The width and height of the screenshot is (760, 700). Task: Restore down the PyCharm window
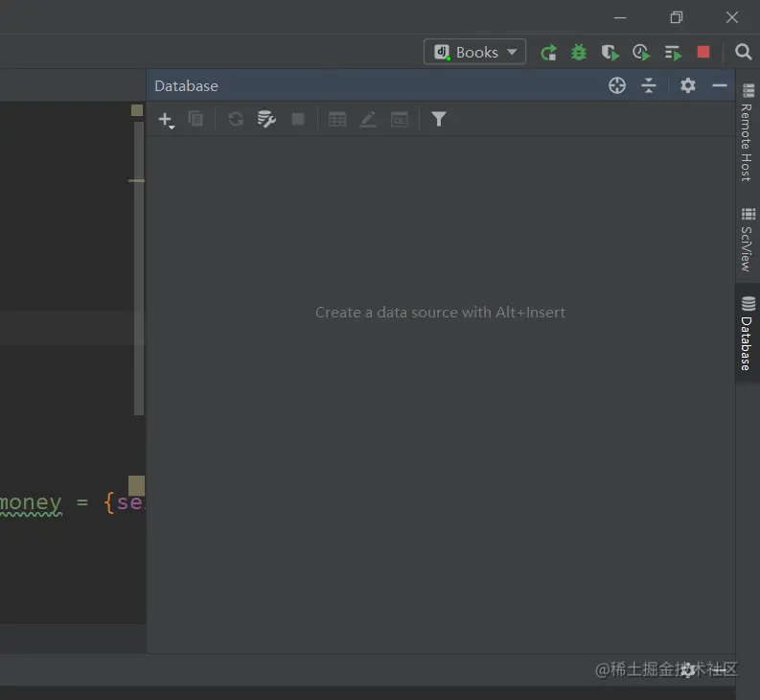point(677,17)
